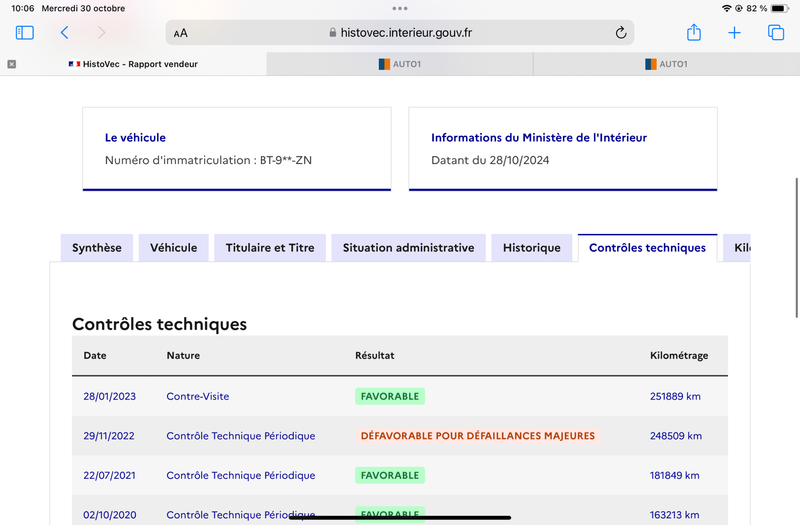Screen dimensions: 800x525
Task: Click the 251889 km value
Action: point(675,396)
